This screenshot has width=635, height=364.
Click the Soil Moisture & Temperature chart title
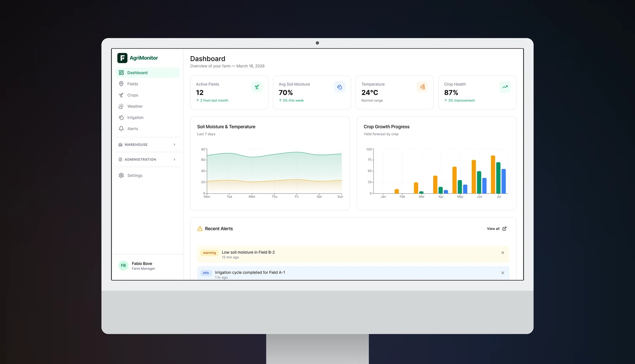tap(226, 127)
